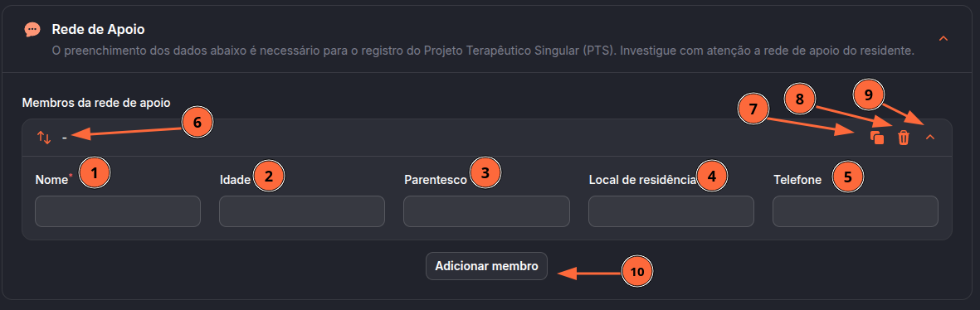The width and height of the screenshot is (980, 310).
Task: Click into the Local de residência field
Action: pos(671,211)
